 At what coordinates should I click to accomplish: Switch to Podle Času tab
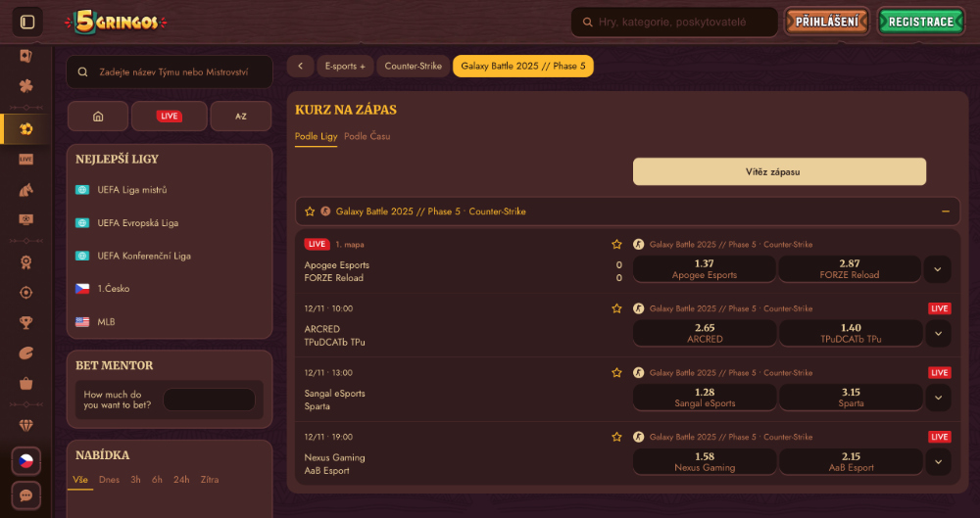[x=367, y=136]
